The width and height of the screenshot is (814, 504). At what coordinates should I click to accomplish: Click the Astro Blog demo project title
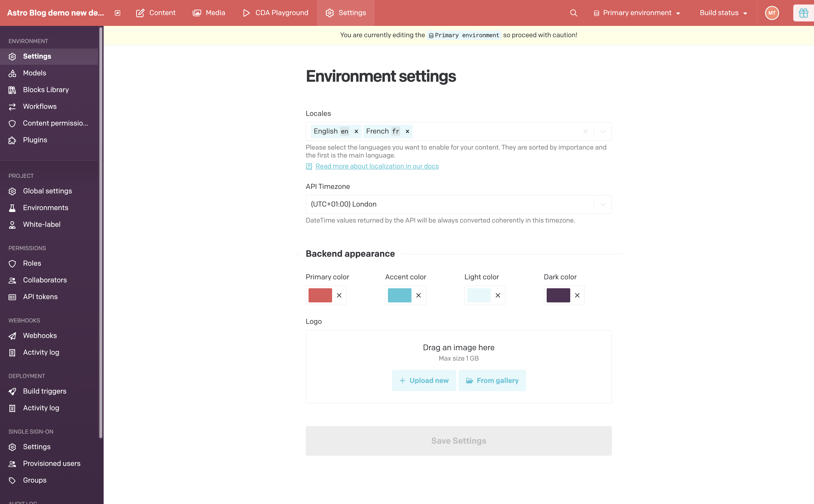click(56, 13)
